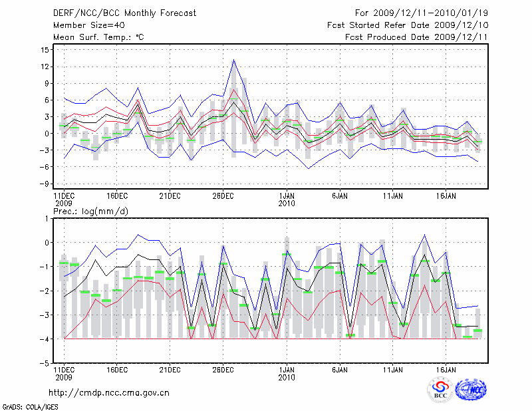The width and height of the screenshot is (532, 411).
Task: Click 11DEC 2009 on the precipitation chart axis
Action: (x=64, y=372)
